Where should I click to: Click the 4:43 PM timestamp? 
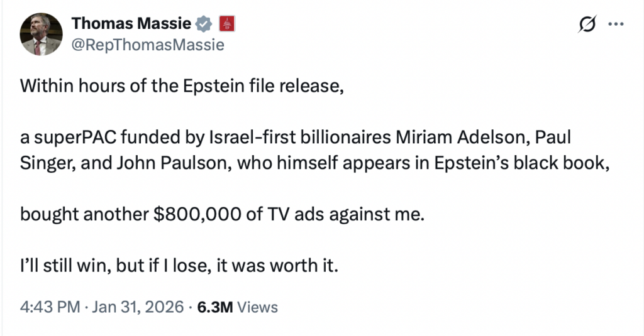click(50, 307)
